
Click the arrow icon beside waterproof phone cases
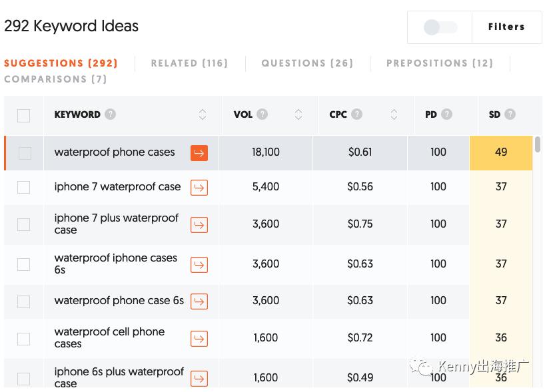(199, 153)
